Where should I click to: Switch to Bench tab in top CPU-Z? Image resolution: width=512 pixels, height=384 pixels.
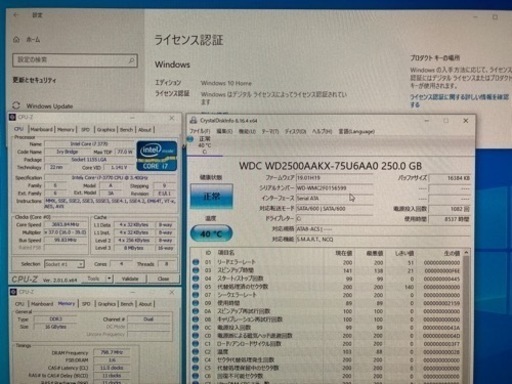tap(126, 130)
